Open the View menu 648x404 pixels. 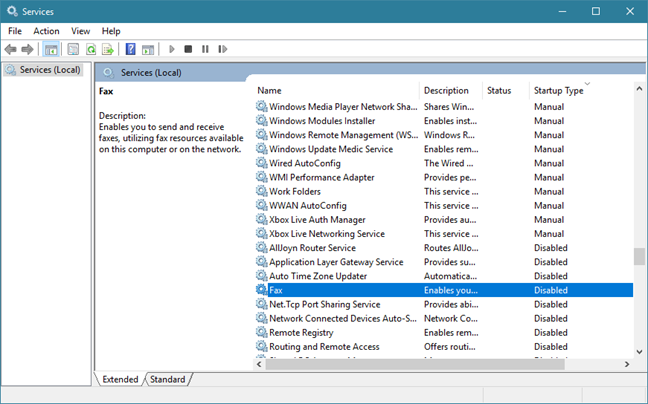click(80, 31)
